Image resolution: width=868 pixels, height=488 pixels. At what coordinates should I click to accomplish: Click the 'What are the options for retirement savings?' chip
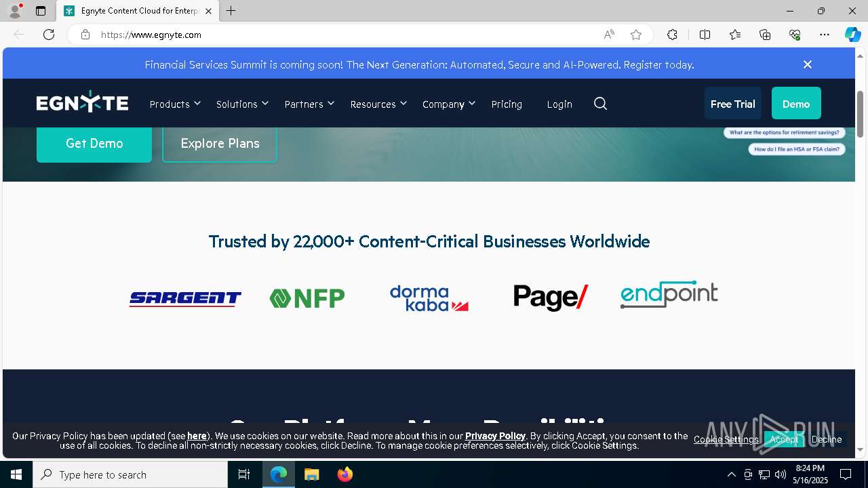click(784, 133)
